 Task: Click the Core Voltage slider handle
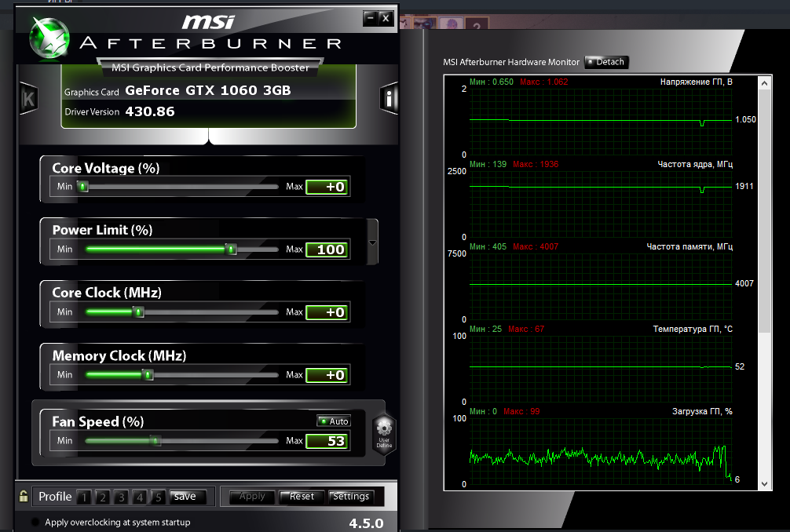coord(83,187)
